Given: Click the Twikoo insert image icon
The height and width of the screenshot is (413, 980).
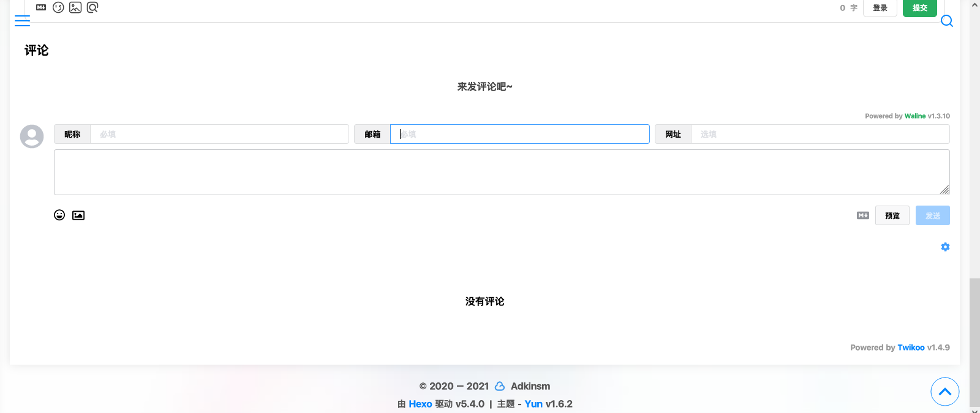Looking at the screenshot, I should (78, 215).
